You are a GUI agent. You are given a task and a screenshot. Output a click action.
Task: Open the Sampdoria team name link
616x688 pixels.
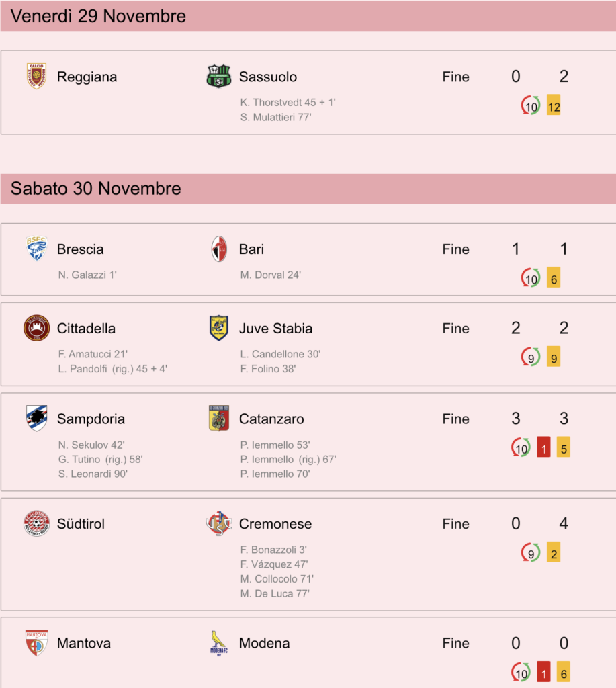tap(91, 419)
